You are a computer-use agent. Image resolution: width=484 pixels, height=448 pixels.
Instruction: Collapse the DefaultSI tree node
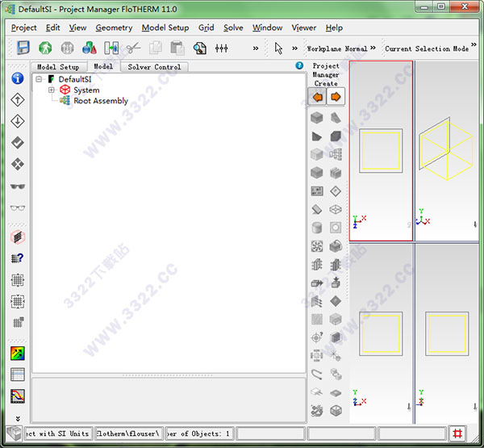pyautogui.click(x=39, y=79)
